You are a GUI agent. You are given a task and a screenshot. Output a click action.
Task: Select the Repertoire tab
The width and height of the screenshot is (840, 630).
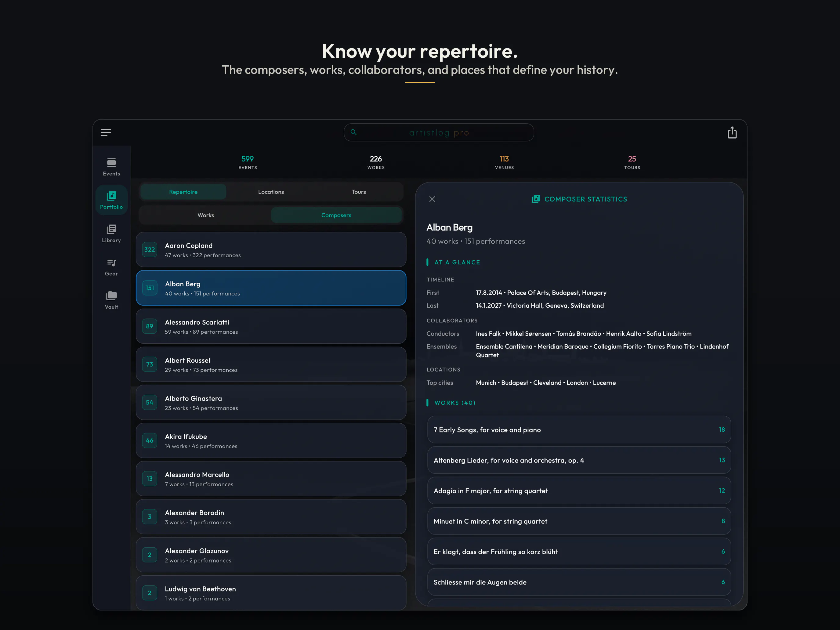[x=183, y=192]
